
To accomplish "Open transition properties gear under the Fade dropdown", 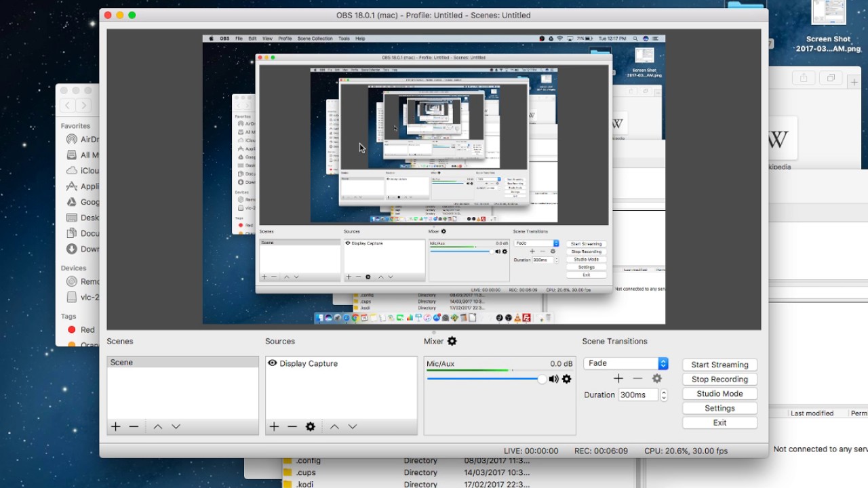I will click(x=656, y=379).
